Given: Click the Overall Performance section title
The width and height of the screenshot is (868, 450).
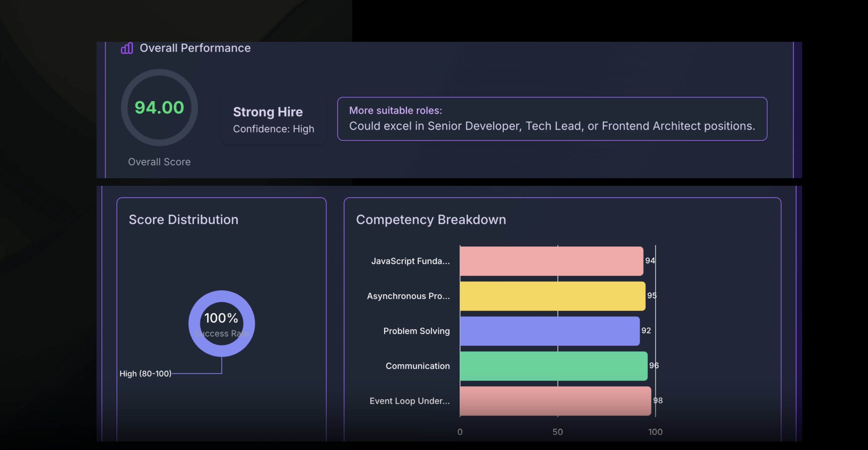Looking at the screenshot, I should 195,48.
